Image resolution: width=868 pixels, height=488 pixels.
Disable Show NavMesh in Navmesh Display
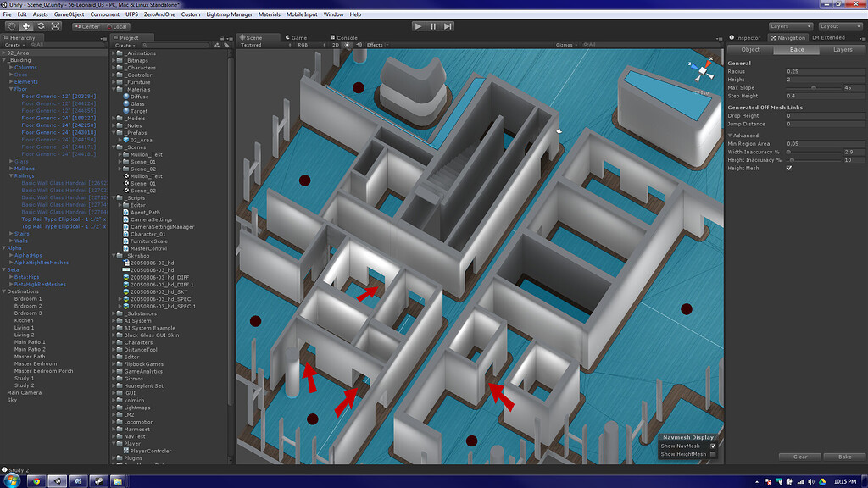713,446
